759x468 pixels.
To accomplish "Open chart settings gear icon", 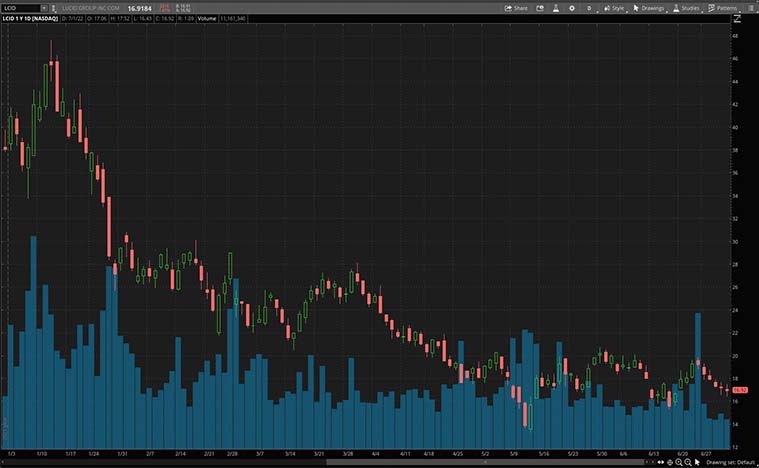I will tap(571, 8).
